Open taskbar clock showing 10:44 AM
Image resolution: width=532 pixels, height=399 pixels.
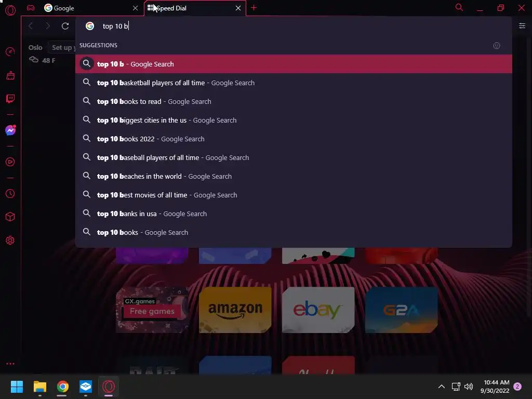click(x=495, y=387)
